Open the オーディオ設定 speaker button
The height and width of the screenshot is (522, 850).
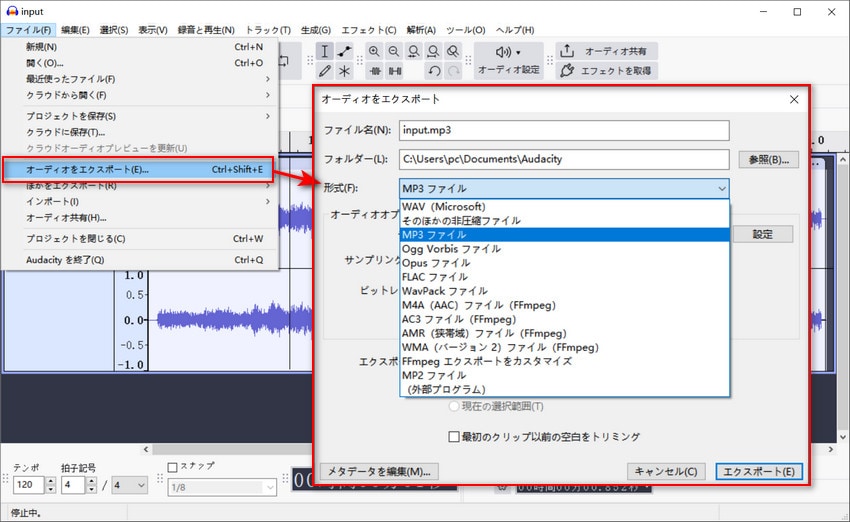(x=508, y=61)
